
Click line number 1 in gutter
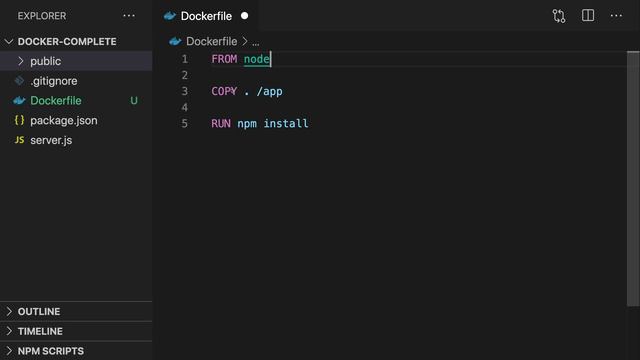point(184,59)
